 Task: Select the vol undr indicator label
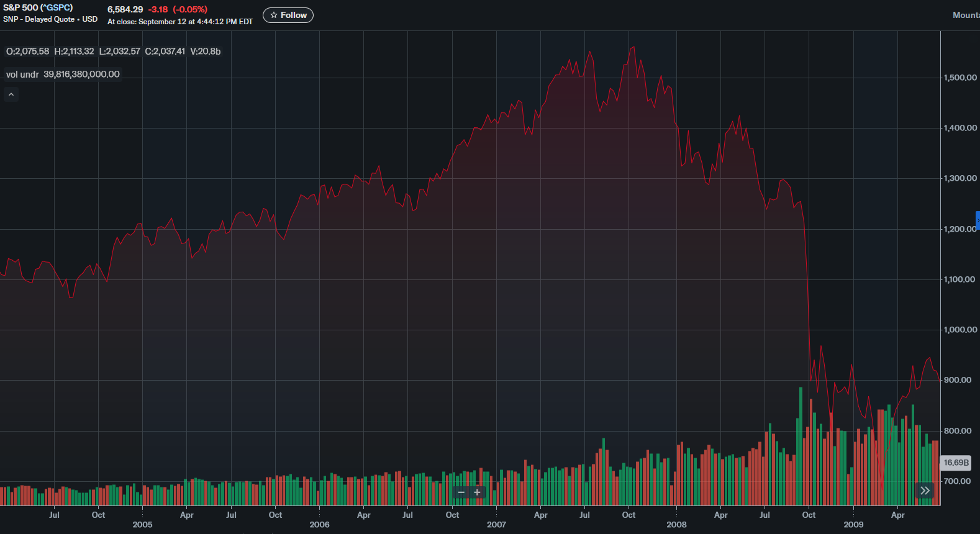coord(22,75)
